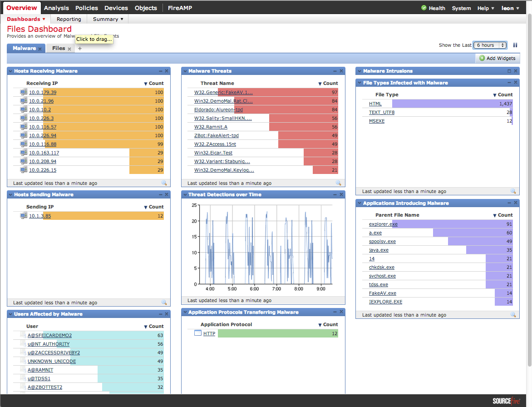This screenshot has width=532, height=407.
Task: Minimize the Users Affected by Malware widget
Action: tap(160, 313)
